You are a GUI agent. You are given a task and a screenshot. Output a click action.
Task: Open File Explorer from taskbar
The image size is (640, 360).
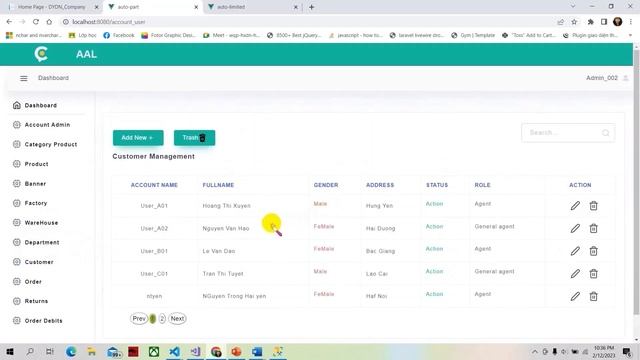click(x=91, y=351)
